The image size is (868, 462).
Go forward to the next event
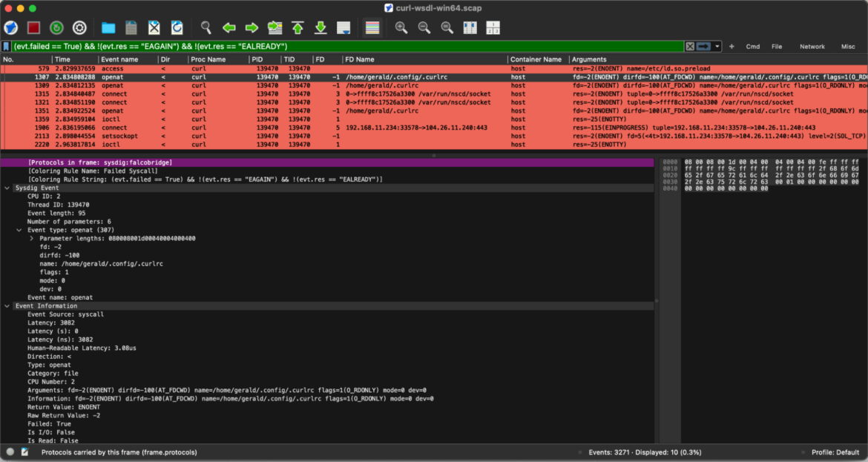pyautogui.click(x=252, y=27)
